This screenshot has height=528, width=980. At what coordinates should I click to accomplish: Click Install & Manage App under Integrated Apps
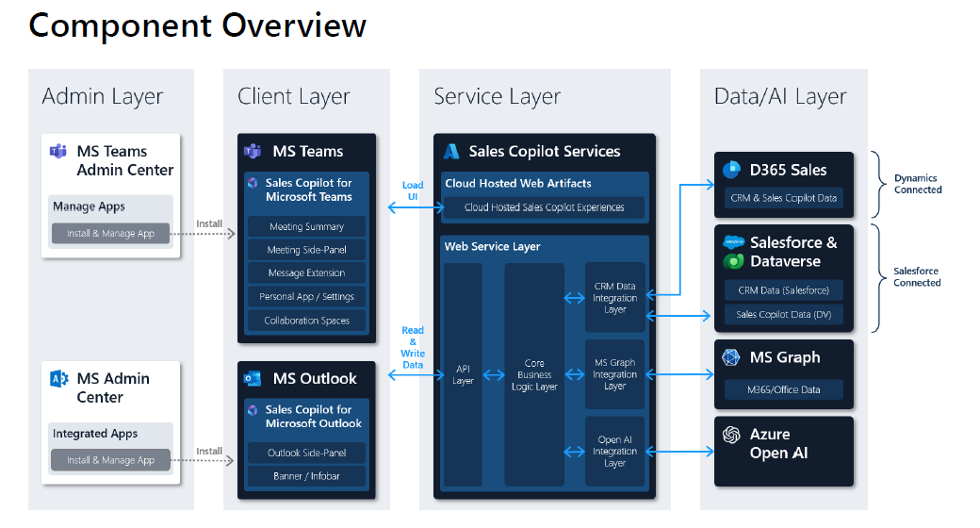tap(110, 460)
